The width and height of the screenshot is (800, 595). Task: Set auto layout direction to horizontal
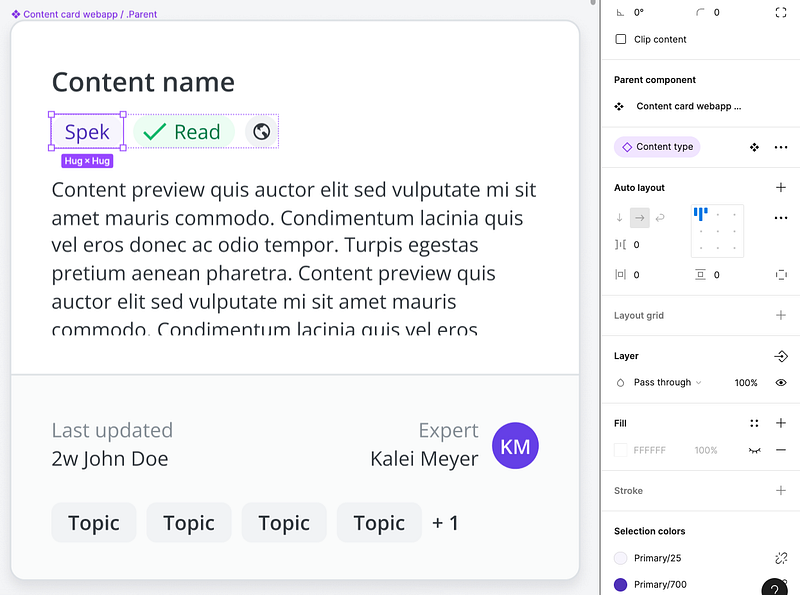(640, 218)
